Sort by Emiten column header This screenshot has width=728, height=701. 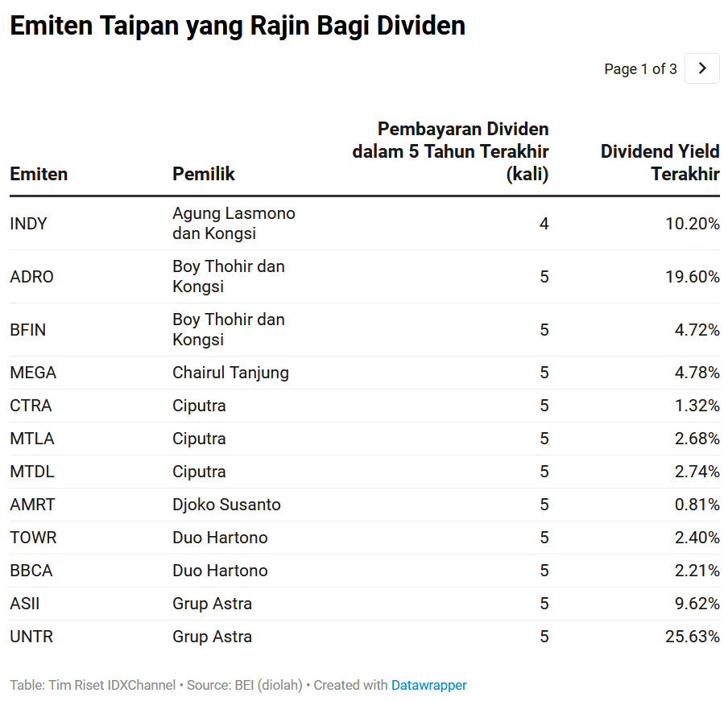39,174
